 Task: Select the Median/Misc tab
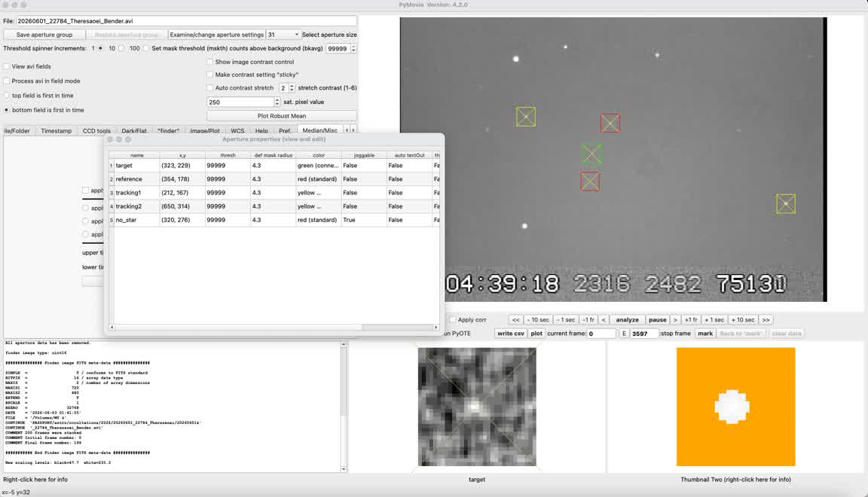coord(320,130)
